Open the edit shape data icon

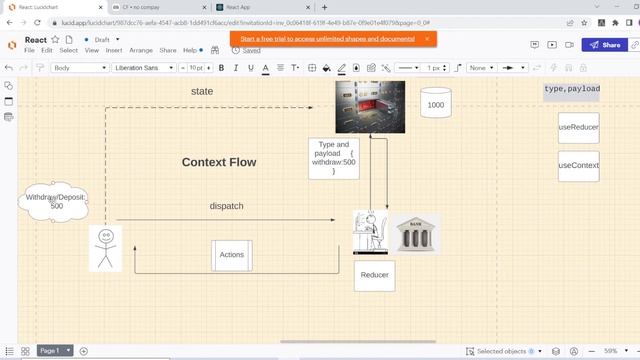pos(371,68)
